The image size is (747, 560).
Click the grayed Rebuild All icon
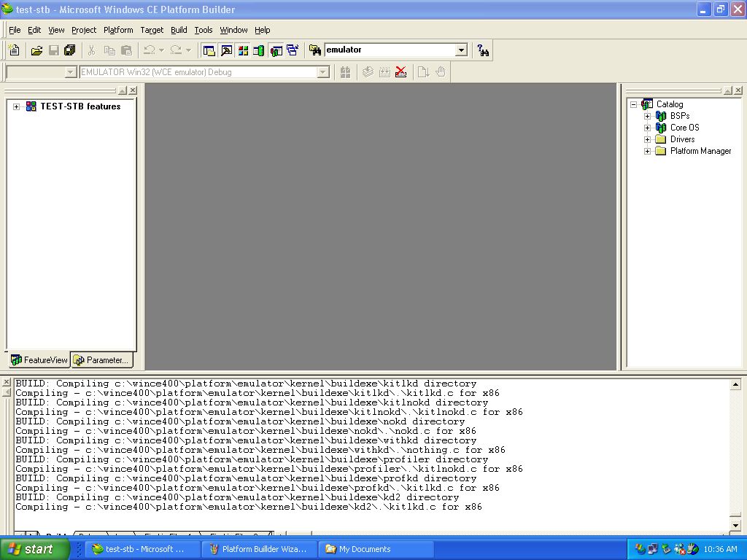pos(384,72)
